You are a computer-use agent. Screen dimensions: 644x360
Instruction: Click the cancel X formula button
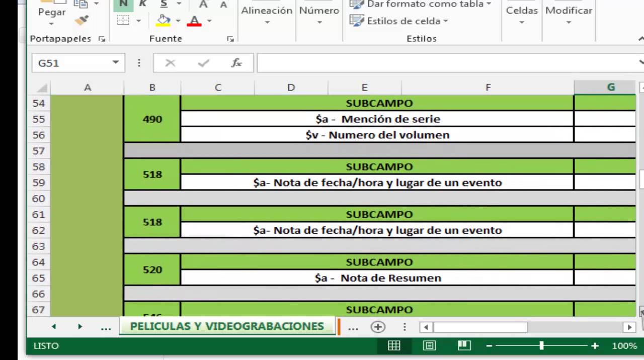[170, 63]
